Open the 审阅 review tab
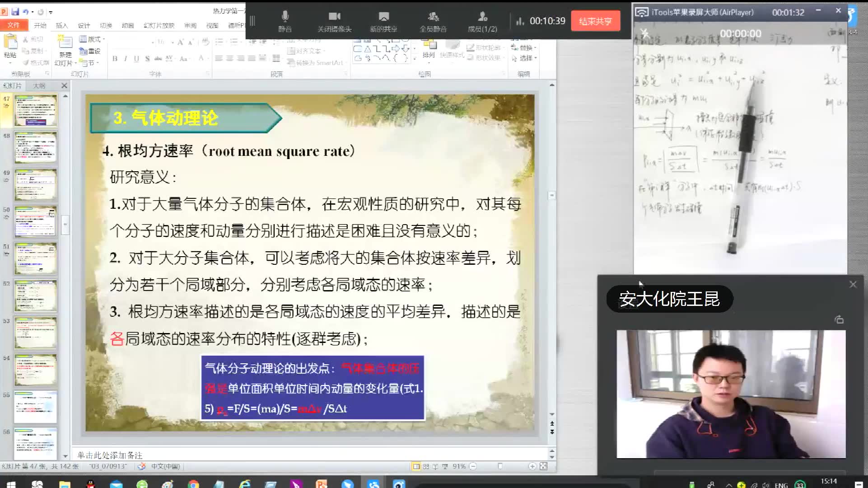The image size is (868, 488). 190,25
